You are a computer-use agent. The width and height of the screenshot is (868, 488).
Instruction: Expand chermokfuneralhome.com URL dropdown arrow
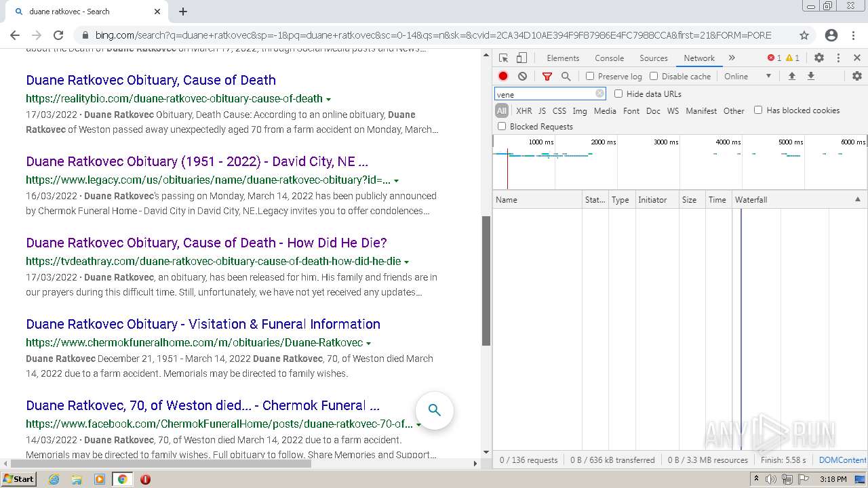pos(368,343)
